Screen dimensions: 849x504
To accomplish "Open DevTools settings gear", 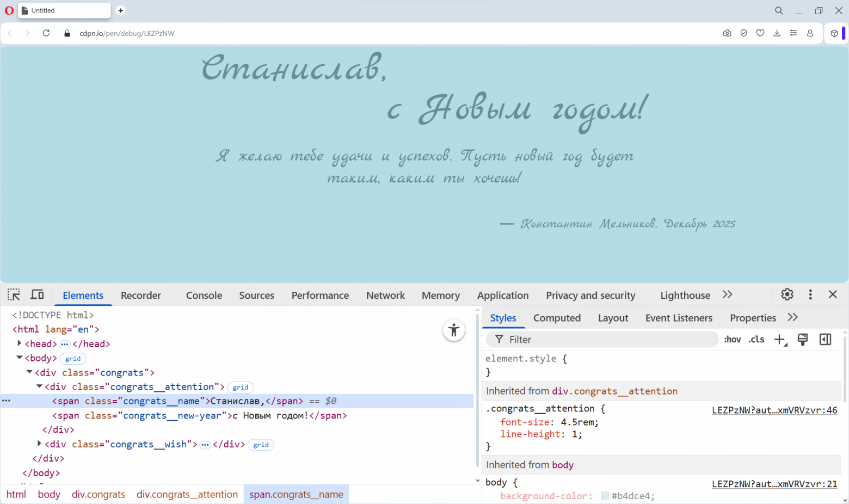I will (787, 294).
